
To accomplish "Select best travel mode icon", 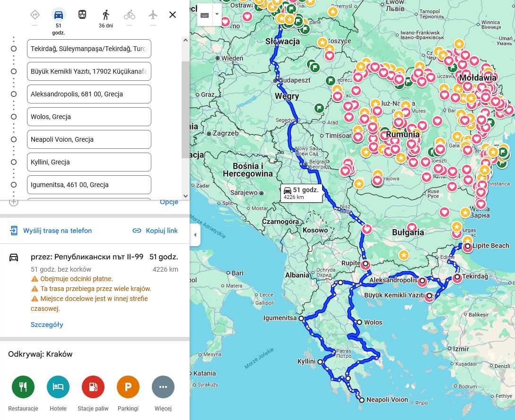I will click(x=35, y=15).
